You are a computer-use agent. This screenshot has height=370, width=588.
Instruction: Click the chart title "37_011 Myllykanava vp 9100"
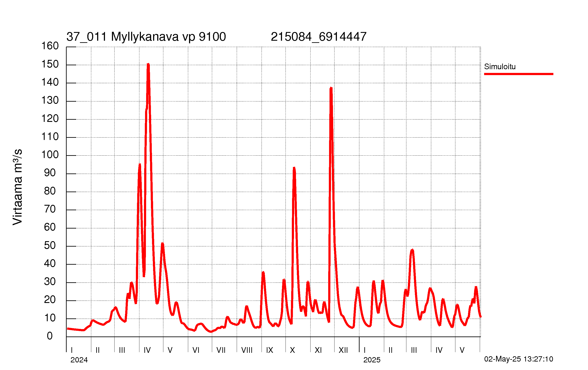point(146,37)
